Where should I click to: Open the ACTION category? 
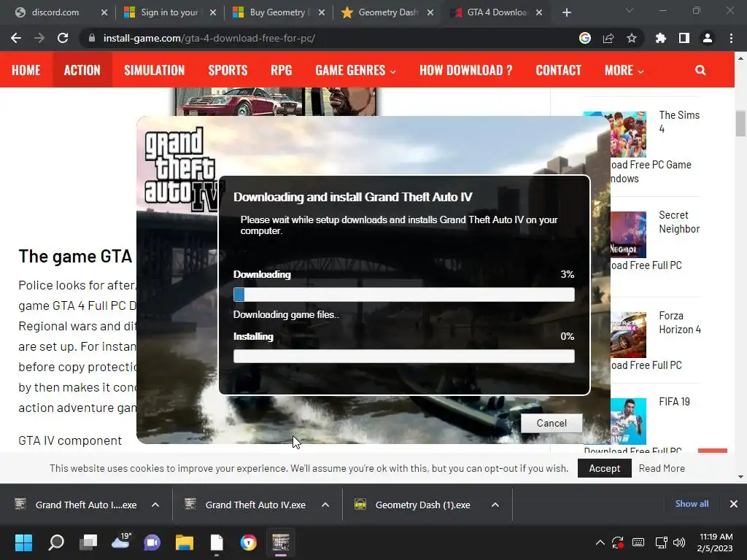82,70
